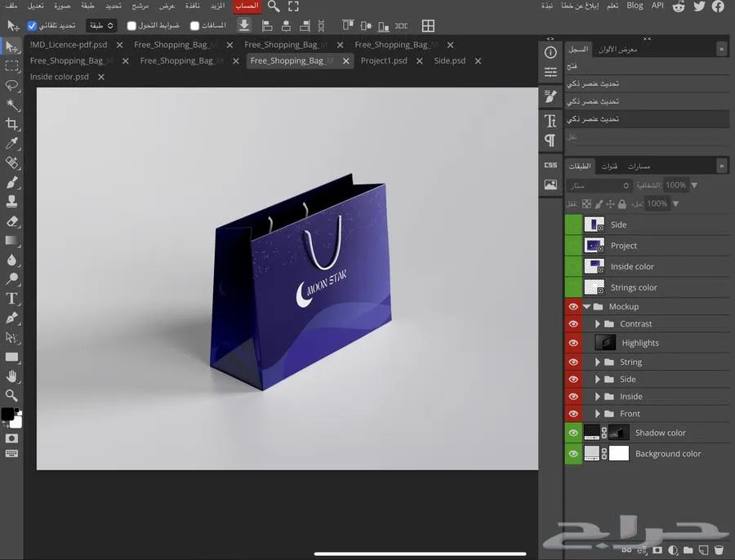Select the Crop tool
The height and width of the screenshot is (560, 735).
point(11,124)
